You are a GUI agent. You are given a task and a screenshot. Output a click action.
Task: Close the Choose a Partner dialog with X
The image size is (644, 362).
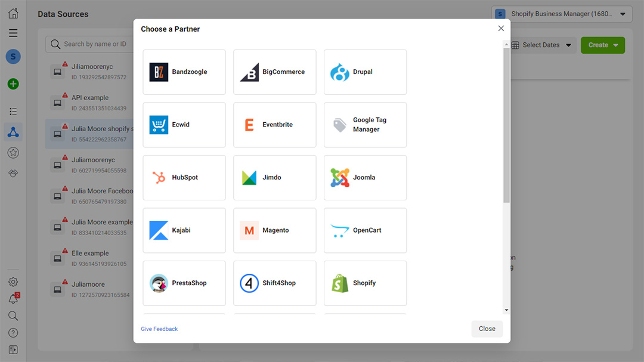(501, 29)
